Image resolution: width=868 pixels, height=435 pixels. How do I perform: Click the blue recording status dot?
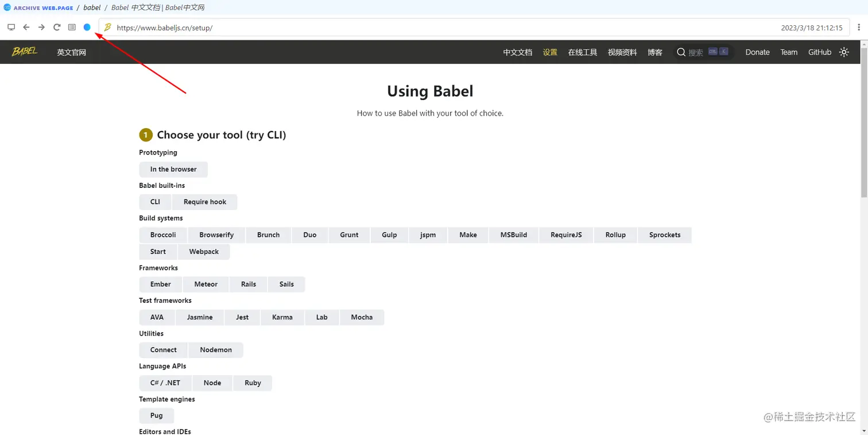(87, 27)
